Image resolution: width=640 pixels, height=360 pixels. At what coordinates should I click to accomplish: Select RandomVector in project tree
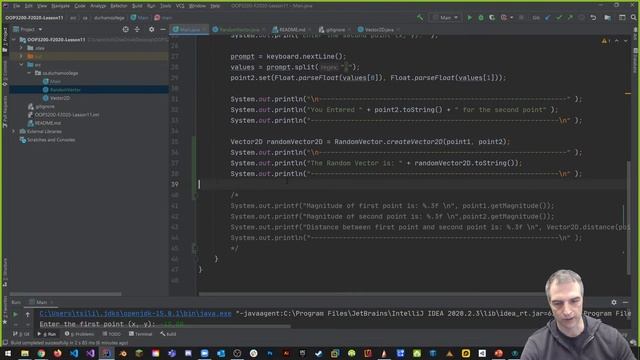click(x=65, y=90)
